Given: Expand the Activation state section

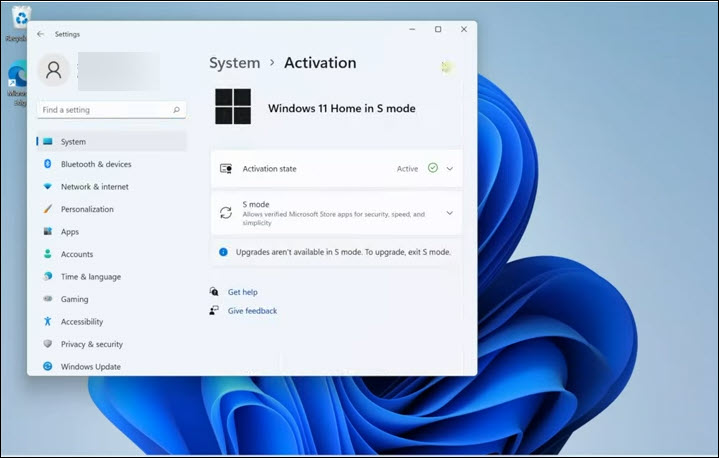Looking at the screenshot, I should pos(449,169).
